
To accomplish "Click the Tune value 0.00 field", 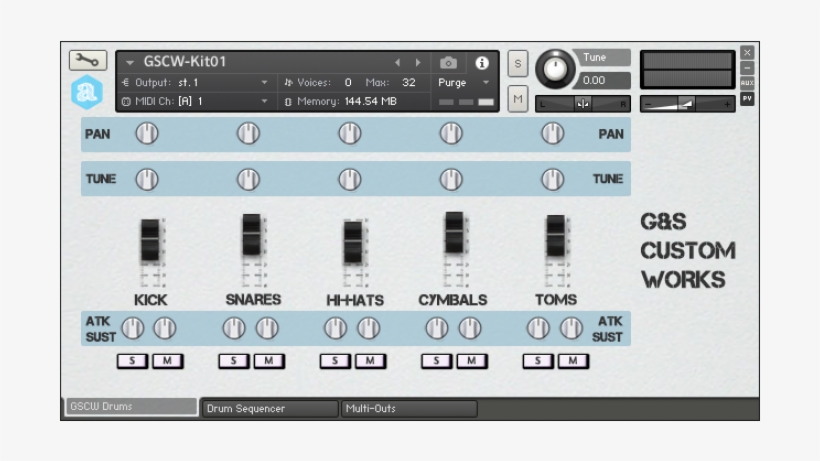I will pos(602,80).
